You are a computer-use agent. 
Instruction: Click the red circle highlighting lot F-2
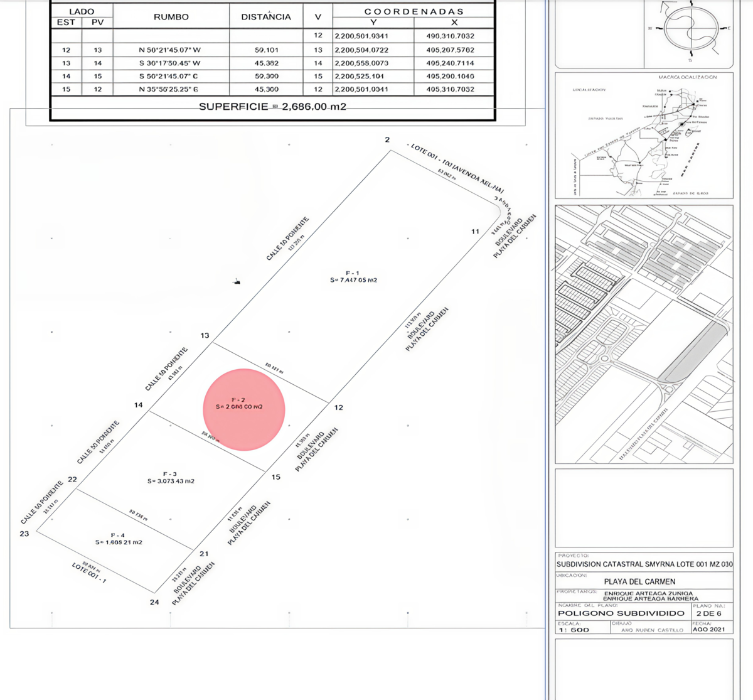[x=244, y=409]
